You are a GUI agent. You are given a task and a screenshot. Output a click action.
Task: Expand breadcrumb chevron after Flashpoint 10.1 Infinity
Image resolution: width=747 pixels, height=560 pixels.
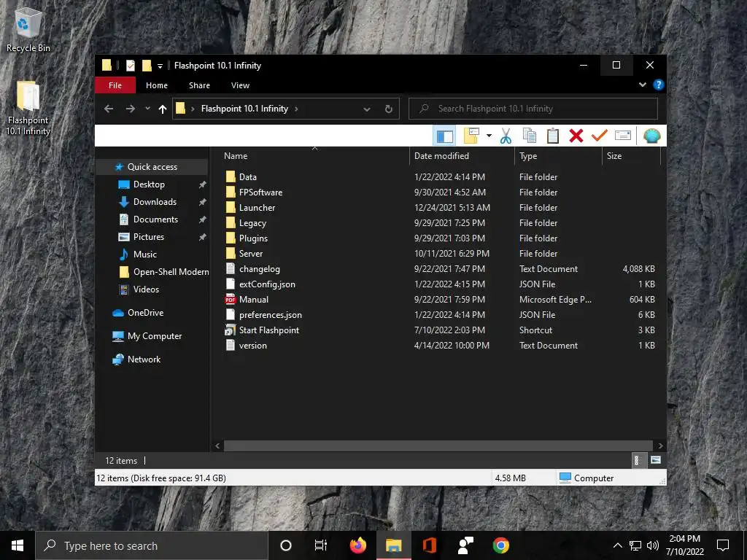point(296,109)
